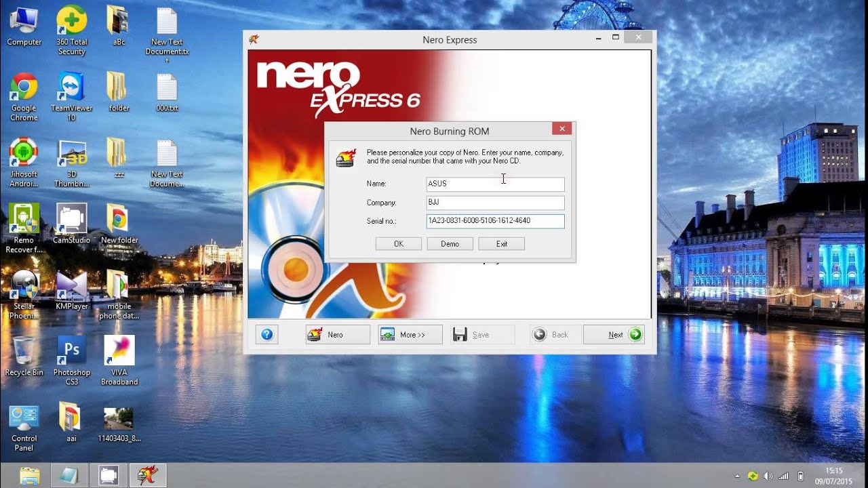Click the Save button in Nero Express
This screenshot has height=488, width=868.
pyautogui.click(x=482, y=334)
